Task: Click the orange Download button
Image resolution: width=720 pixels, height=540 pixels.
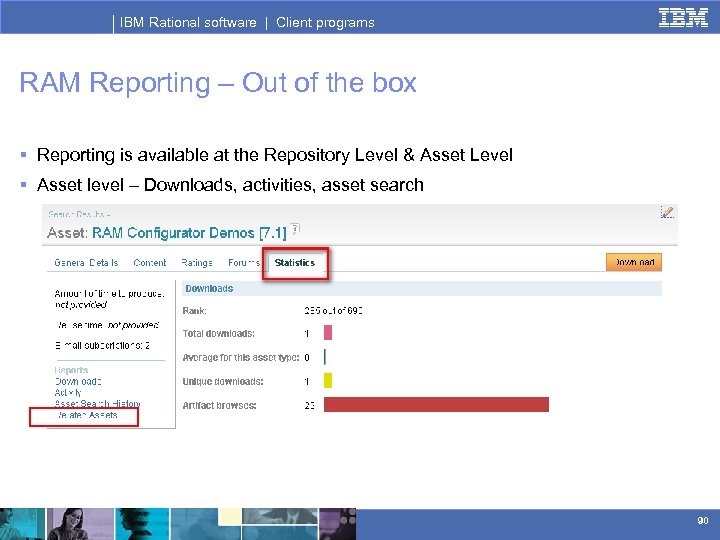Action: (634, 262)
